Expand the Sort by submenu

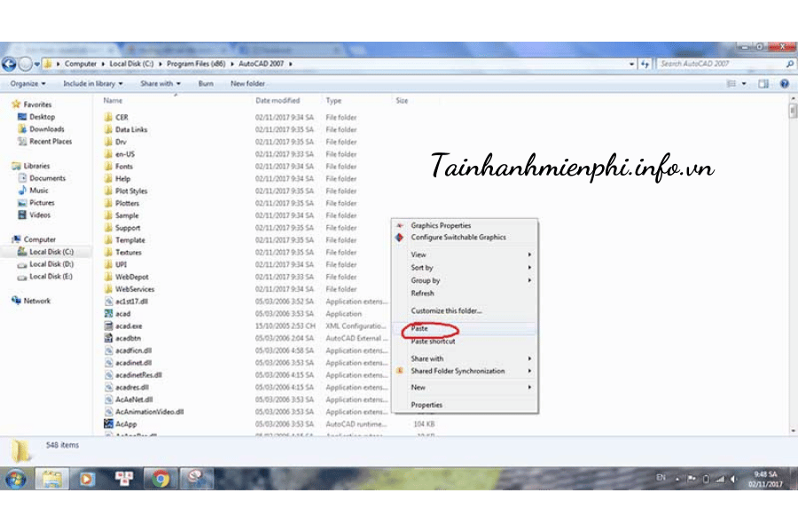tap(422, 268)
